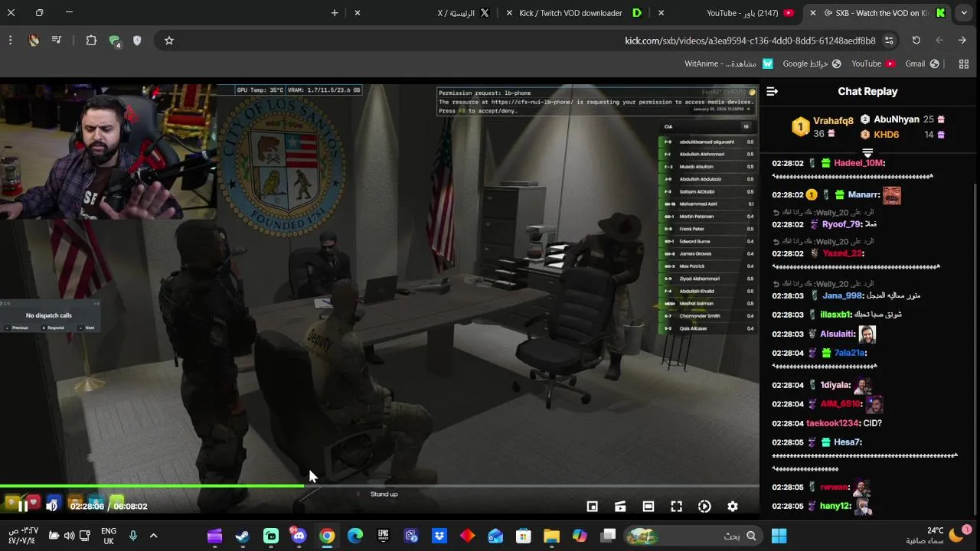980x551 pixels.
Task: Enter fullscreen mode on the video
Action: pyautogui.click(x=676, y=506)
